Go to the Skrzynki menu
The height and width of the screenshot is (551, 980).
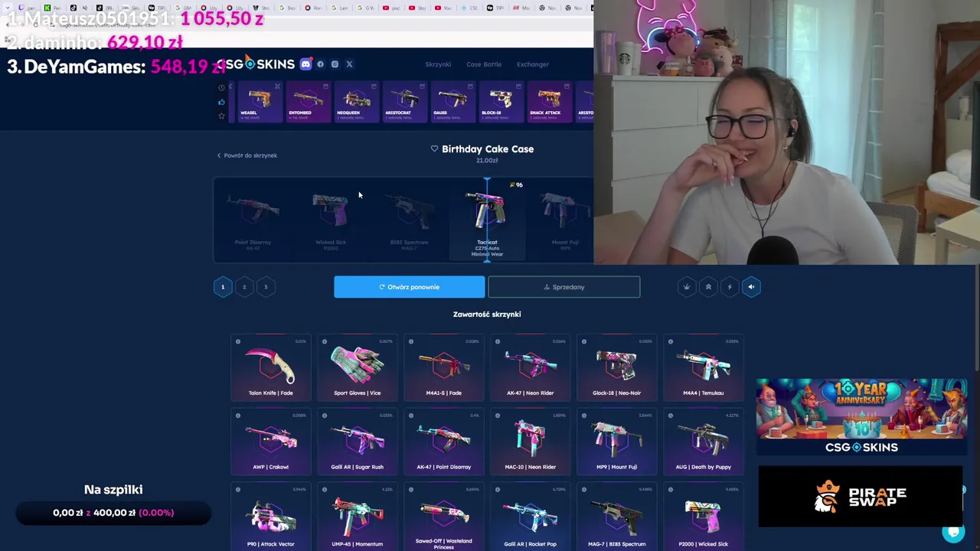(438, 64)
